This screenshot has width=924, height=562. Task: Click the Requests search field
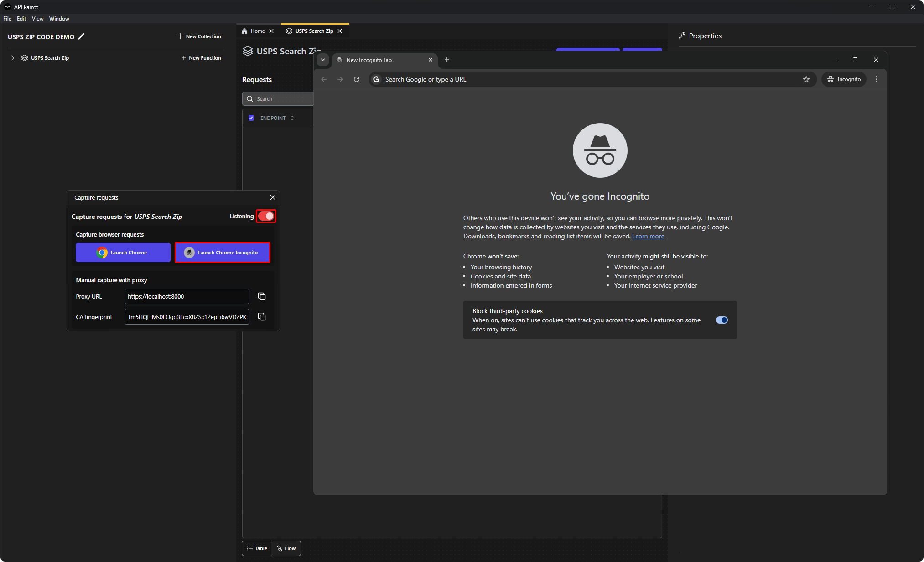278,99
